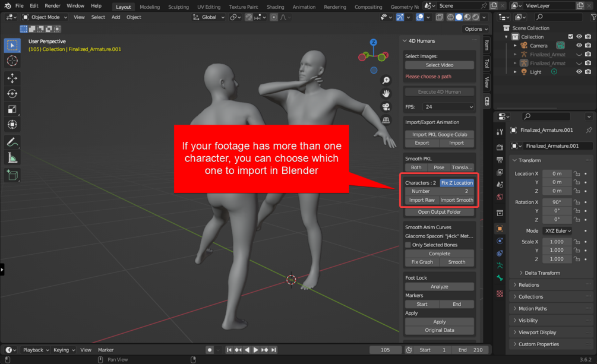Select the Annotate pencil tool
The width and height of the screenshot is (597, 364).
(12, 143)
